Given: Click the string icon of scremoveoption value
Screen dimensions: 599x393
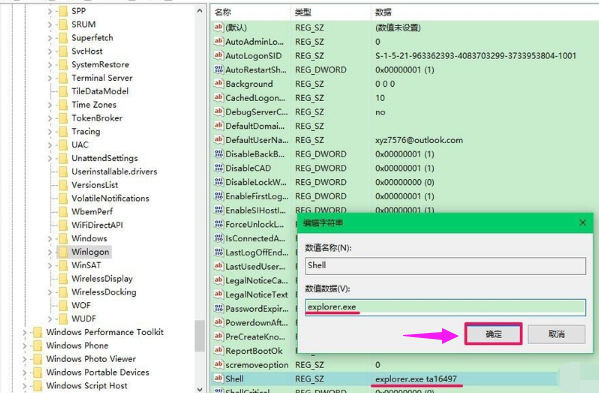Looking at the screenshot, I should click(x=219, y=364).
